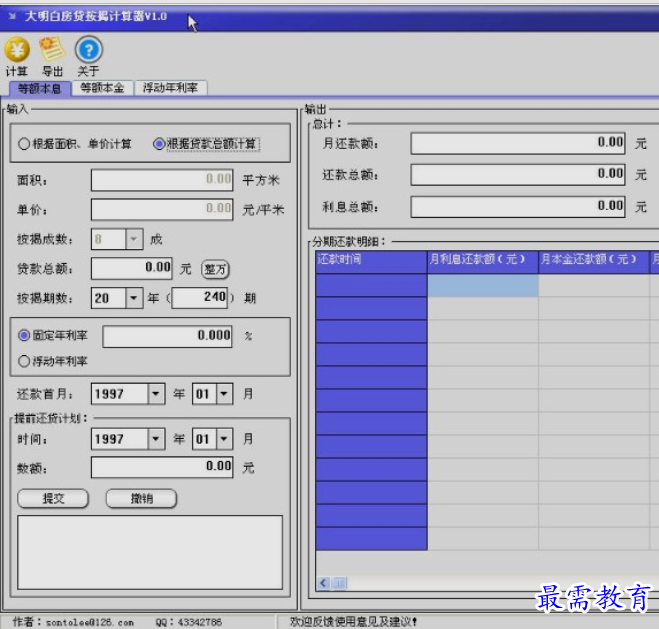The height and width of the screenshot is (629, 659).
Task: Open the 还款首月 year dropdown
Action: point(156,394)
